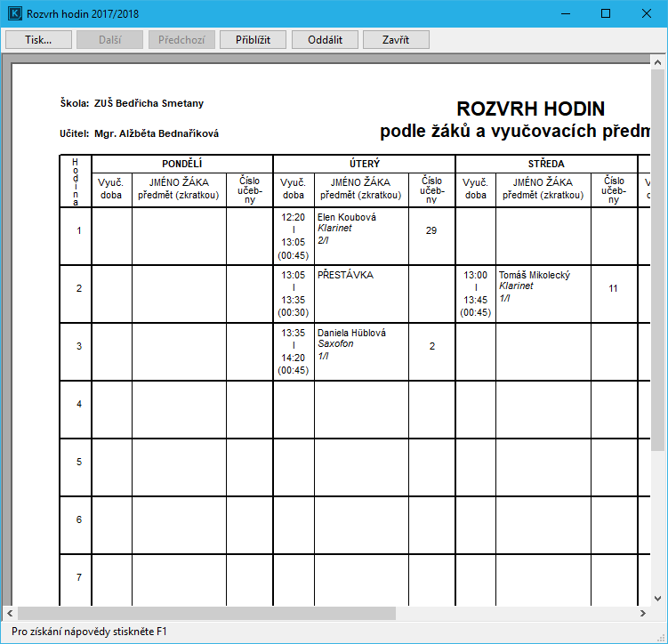Close the window with the X button
Screen dimensions: 668x644
(x=647, y=14)
